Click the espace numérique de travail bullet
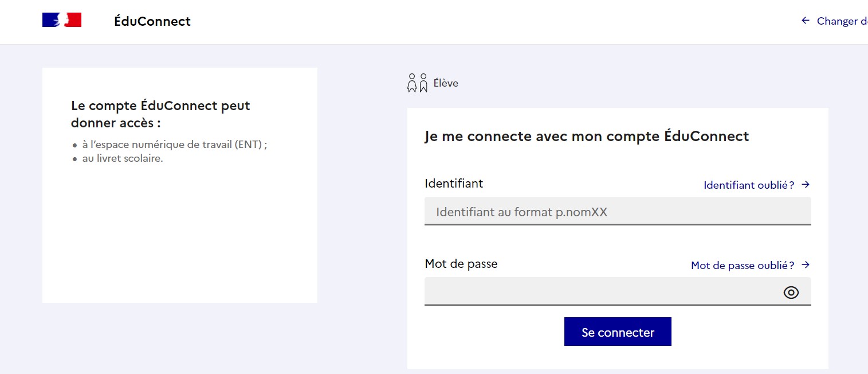 (x=175, y=145)
